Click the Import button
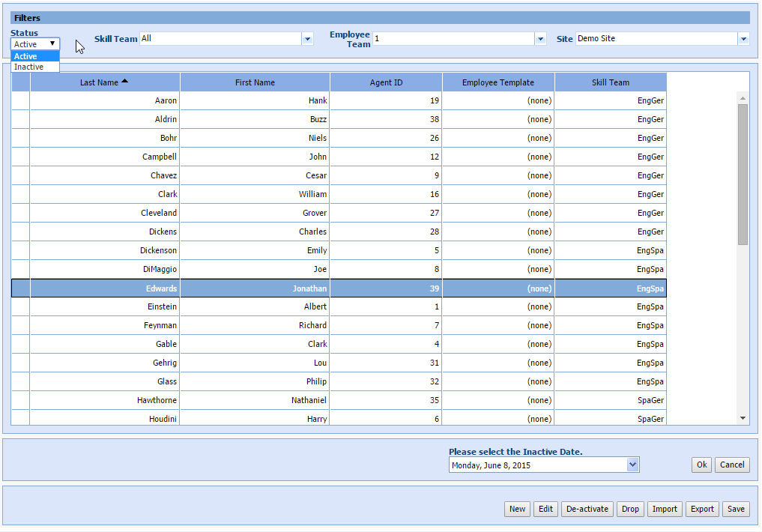762x532 pixels. (665, 510)
